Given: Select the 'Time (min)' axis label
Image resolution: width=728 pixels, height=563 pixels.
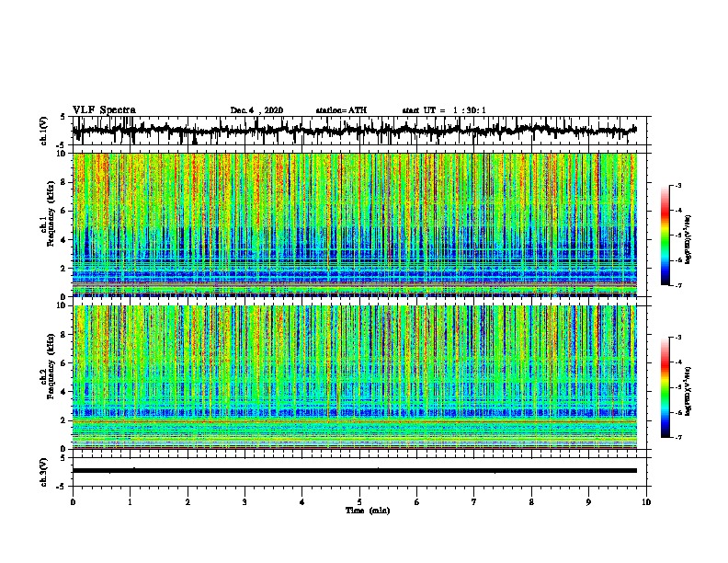Looking at the screenshot, I should point(368,511).
